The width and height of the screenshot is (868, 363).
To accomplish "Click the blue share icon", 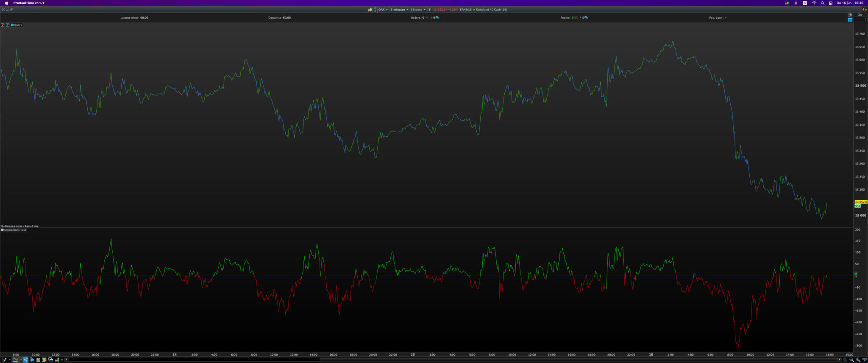I will tap(25, 360).
